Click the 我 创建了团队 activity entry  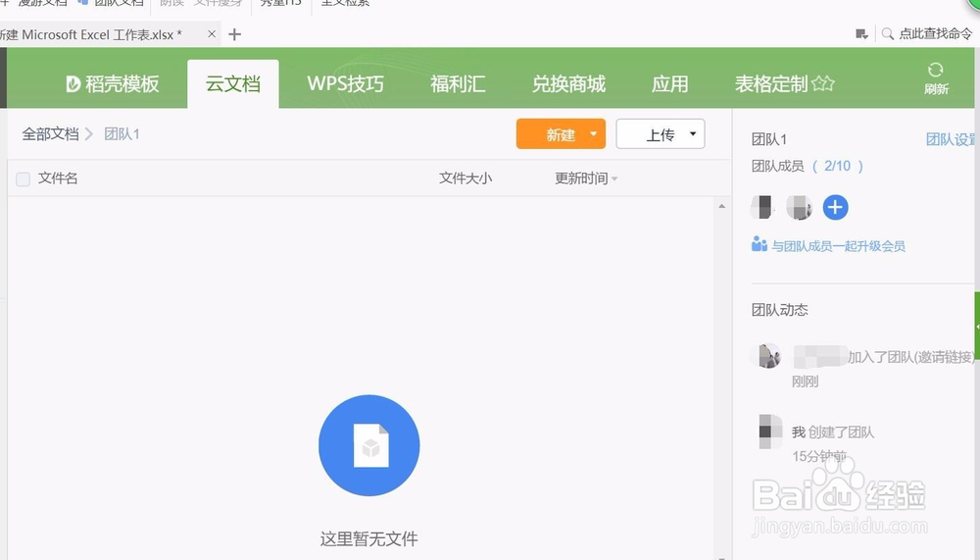point(832,432)
